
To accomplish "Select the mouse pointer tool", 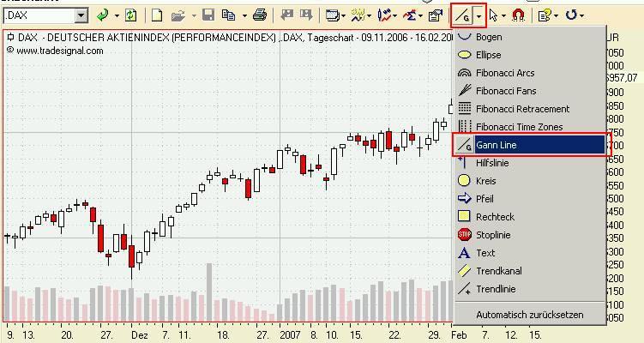I will tap(494, 15).
